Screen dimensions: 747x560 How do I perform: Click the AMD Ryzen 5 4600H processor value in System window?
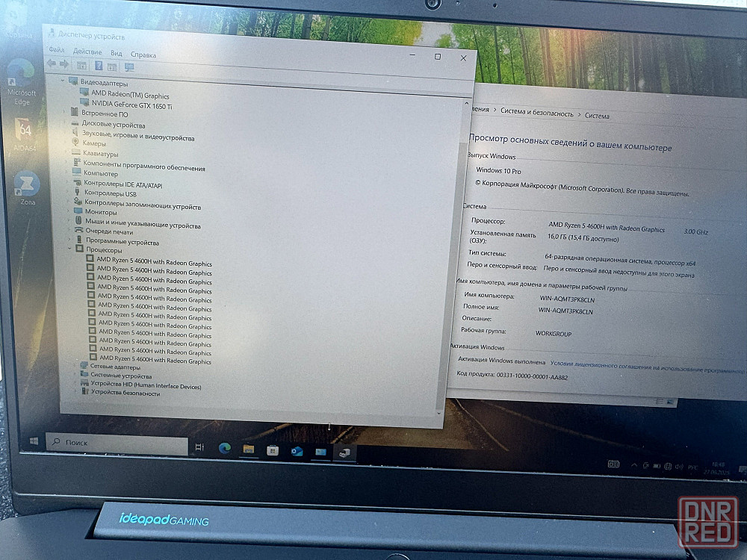(607, 227)
